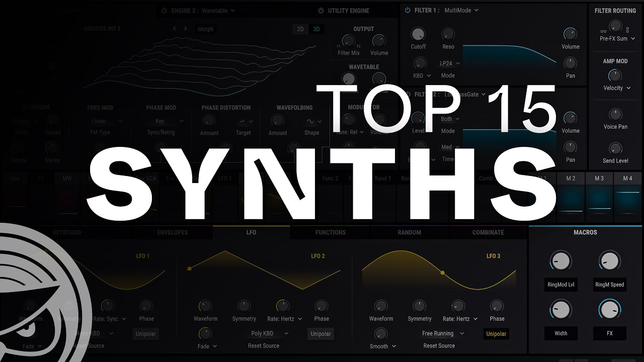Open Filter 2 Both mode dropdown
This screenshot has height=362, width=644.
point(450,119)
